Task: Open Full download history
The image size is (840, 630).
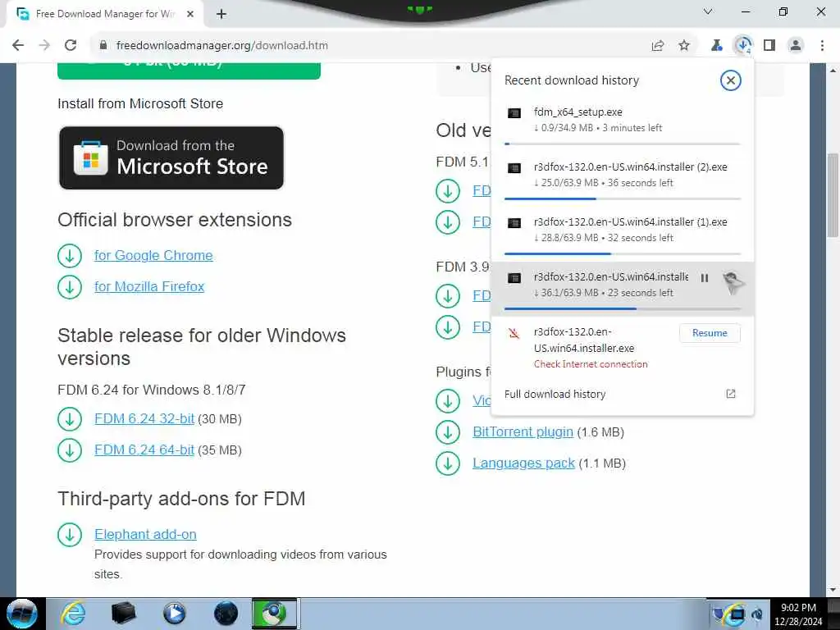Action: (555, 395)
